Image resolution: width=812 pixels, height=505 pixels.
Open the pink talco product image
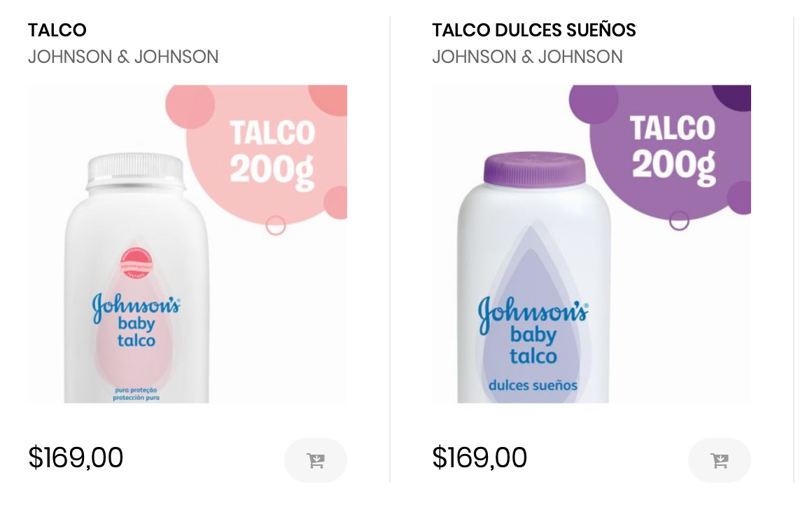[x=188, y=243]
